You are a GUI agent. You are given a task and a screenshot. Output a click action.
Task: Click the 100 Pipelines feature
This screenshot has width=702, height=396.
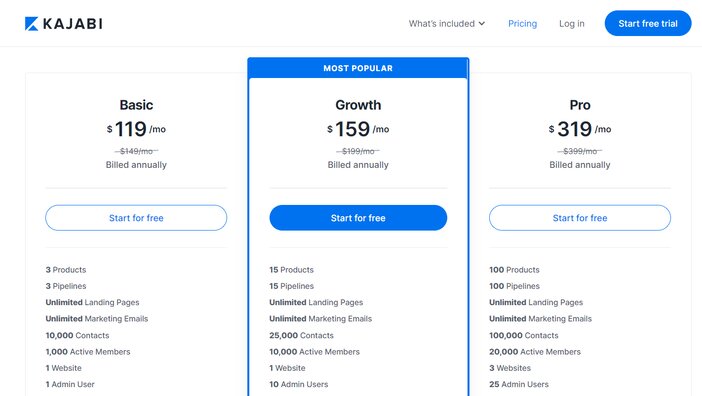(x=514, y=286)
